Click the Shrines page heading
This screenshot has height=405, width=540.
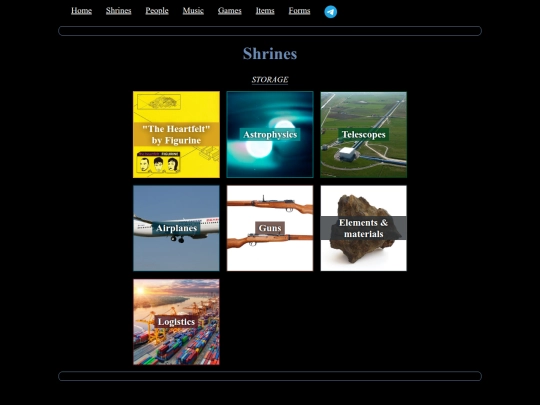pyautogui.click(x=270, y=54)
